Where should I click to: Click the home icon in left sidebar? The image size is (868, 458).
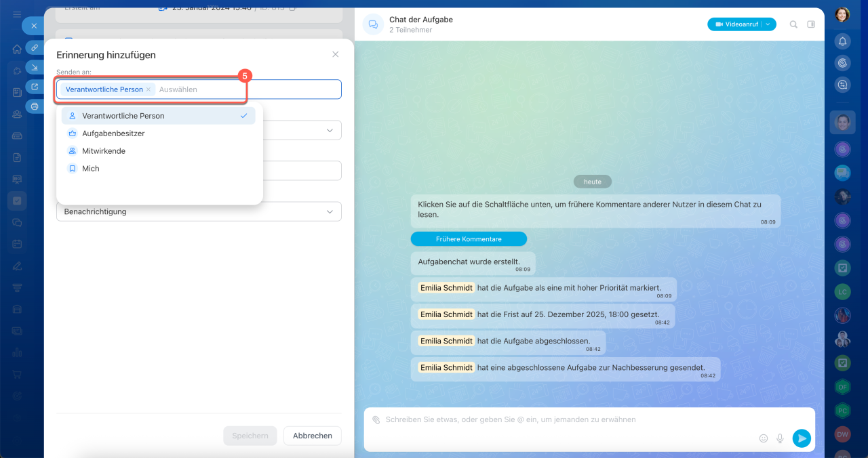pos(17,49)
